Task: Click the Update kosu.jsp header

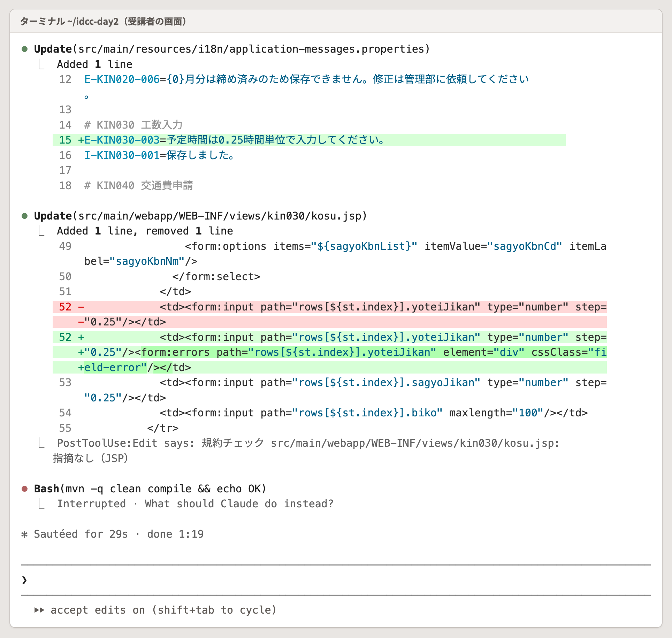Action: pyautogui.click(x=200, y=216)
